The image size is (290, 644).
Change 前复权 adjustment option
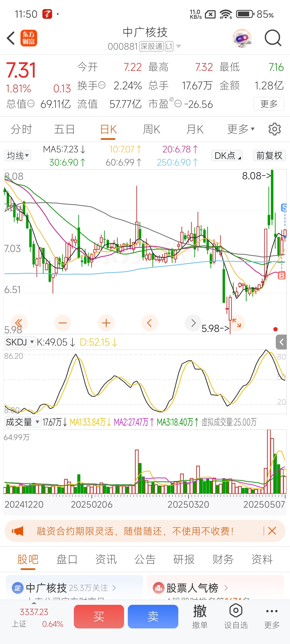[x=269, y=155]
